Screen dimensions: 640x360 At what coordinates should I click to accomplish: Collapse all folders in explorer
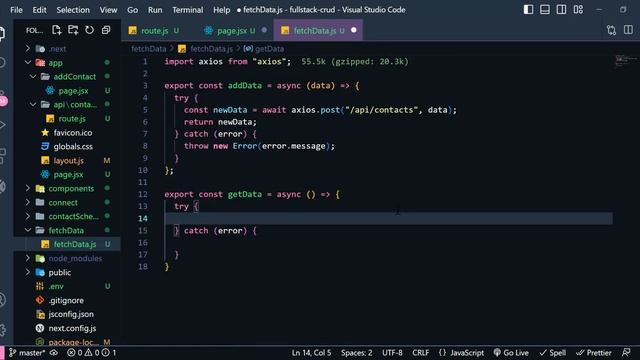[x=106, y=30]
